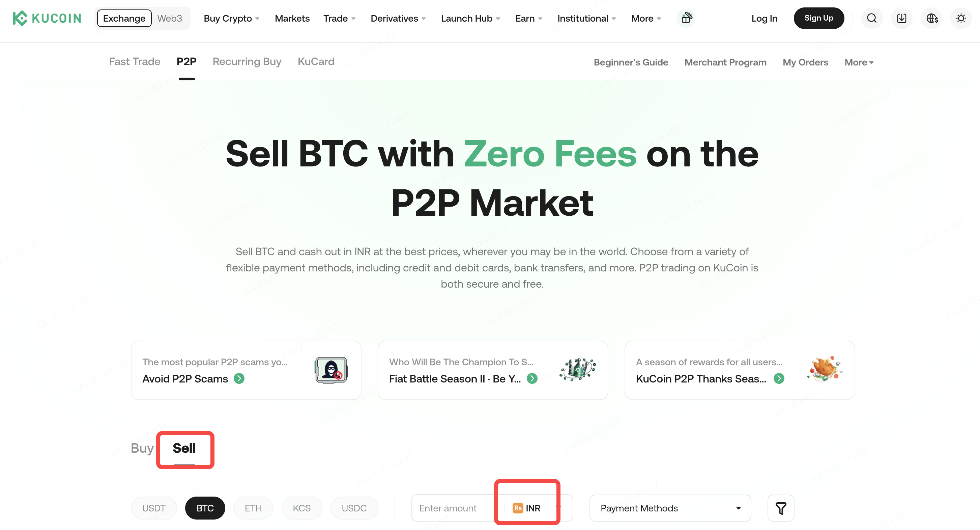Click the Sign Up button
The image size is (980, 530).
click(x=819, y=18)
